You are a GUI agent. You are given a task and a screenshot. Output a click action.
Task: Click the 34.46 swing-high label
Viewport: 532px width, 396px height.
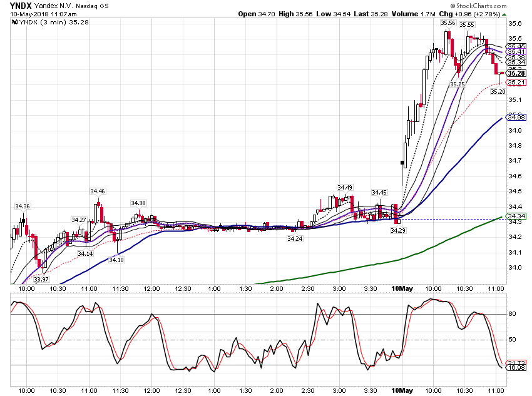[98, 191]
